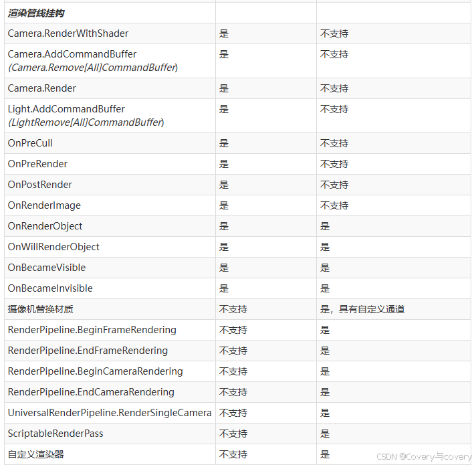
Task: Click middle-column 是 in OnBecameVisible row
Action: pos(224,268)
